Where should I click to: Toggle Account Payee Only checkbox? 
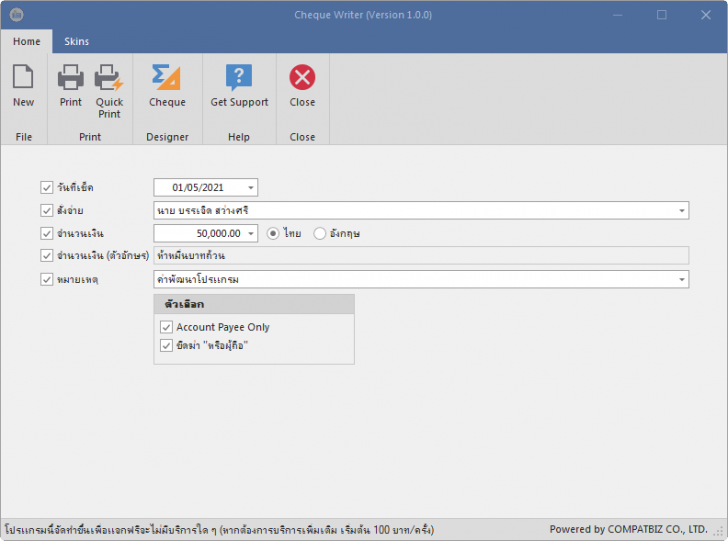pos(166,327)
